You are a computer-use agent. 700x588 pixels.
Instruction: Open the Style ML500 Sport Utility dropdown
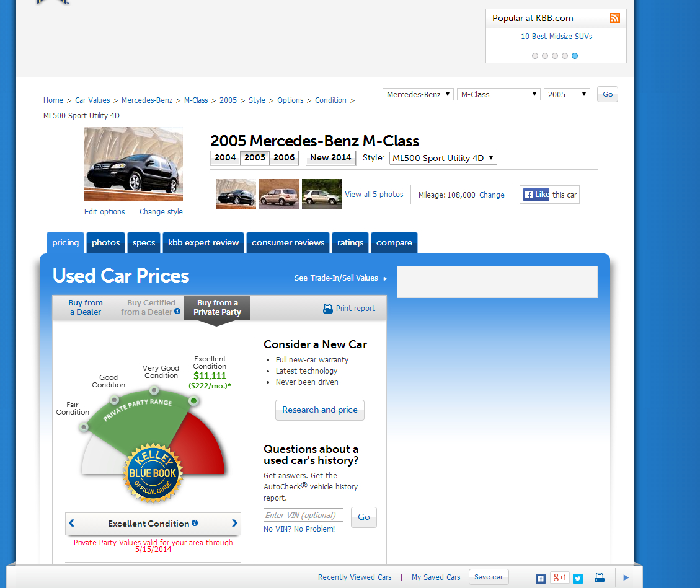[x=443, y=158]
